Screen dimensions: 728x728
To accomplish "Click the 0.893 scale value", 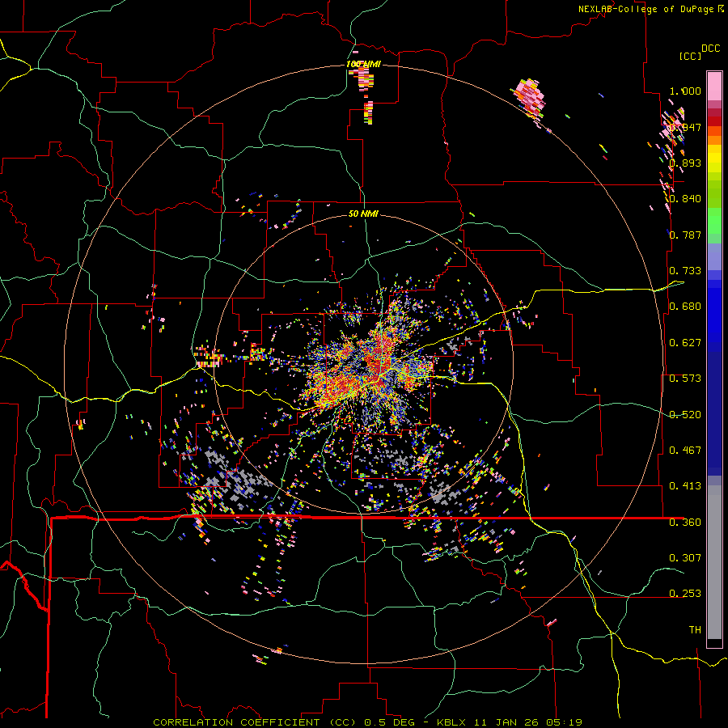I will click(x=685, y=163).
